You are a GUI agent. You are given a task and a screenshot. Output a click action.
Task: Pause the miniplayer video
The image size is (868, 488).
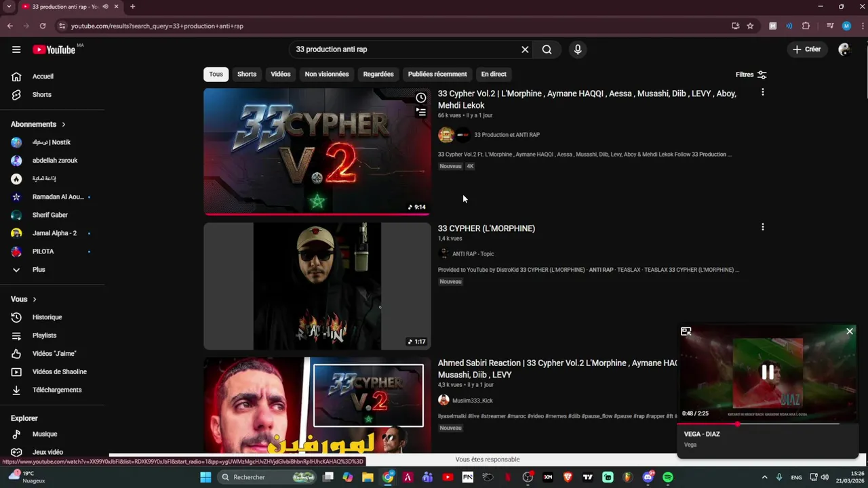[x=768, y=371]
